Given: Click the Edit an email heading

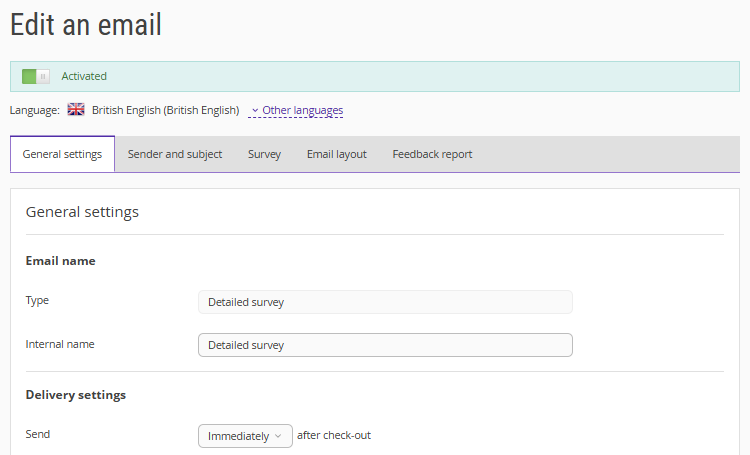Looking at the screenshot, I should pos(86,25).
